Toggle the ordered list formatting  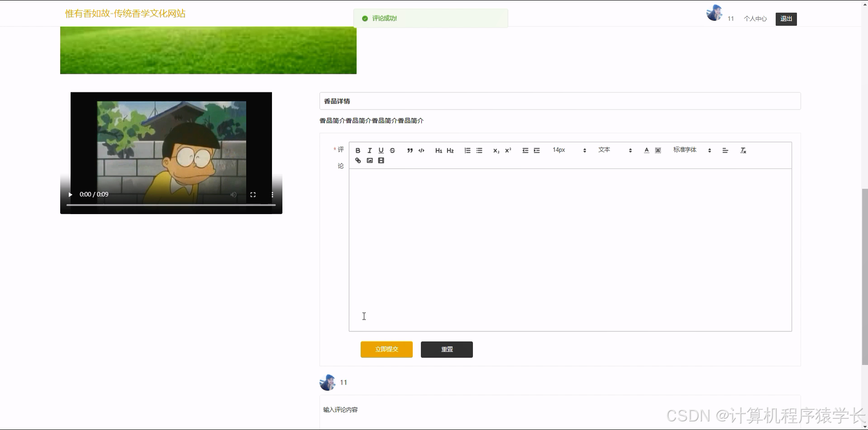click(x=467, y=150)
